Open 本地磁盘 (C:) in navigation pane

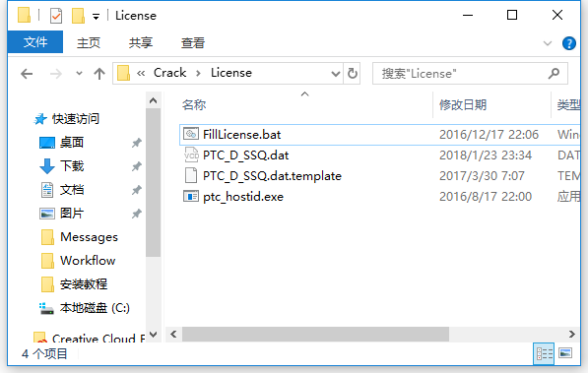(x=95, y=308)
